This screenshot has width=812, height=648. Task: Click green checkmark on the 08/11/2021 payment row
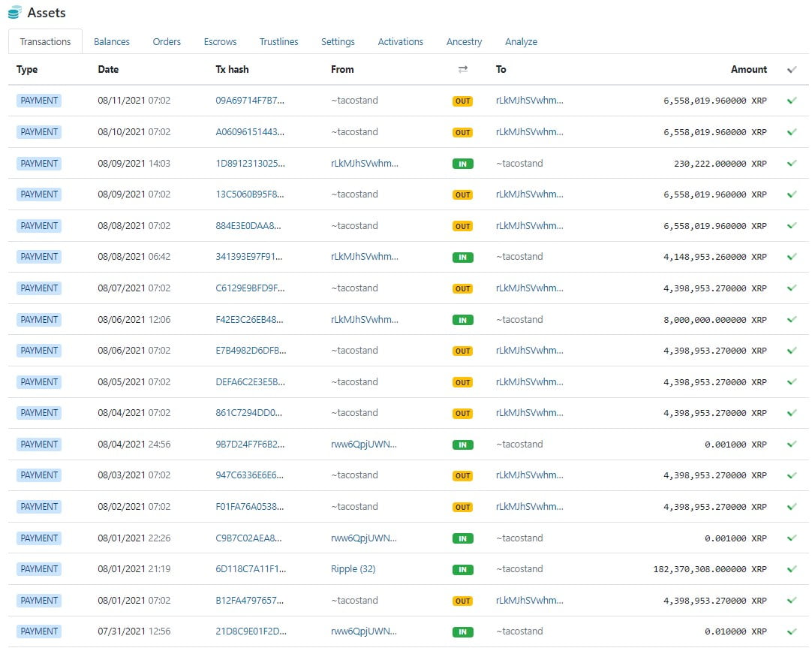(792, 101)
